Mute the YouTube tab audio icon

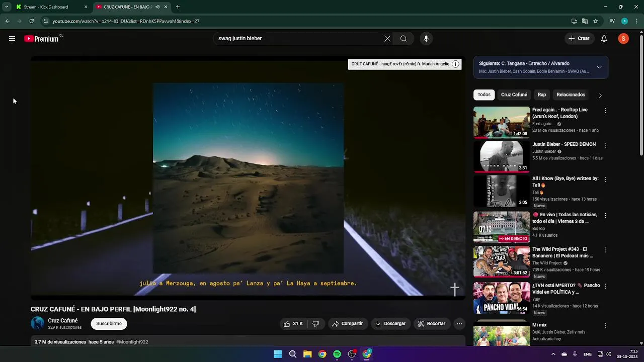(157, 7)
